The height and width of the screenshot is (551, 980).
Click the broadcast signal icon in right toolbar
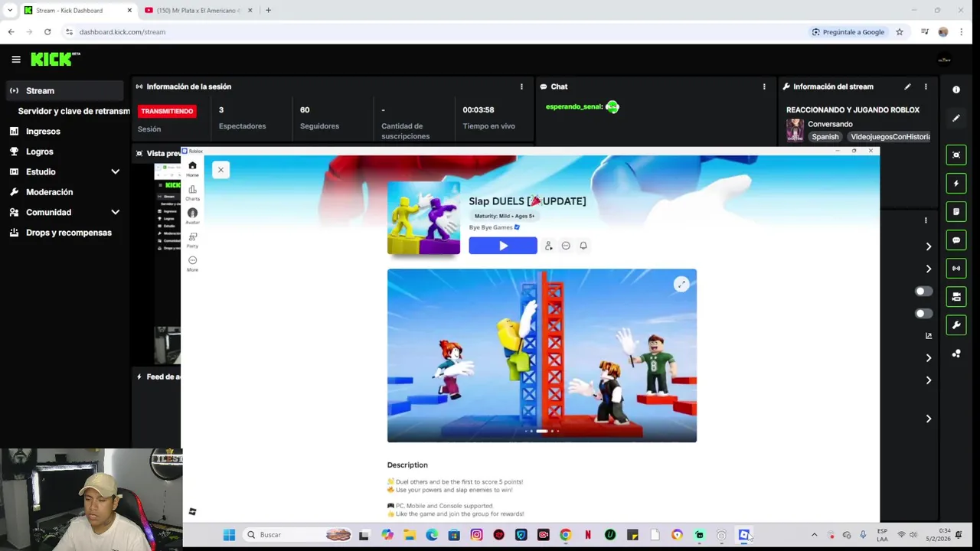pos(955,269)
